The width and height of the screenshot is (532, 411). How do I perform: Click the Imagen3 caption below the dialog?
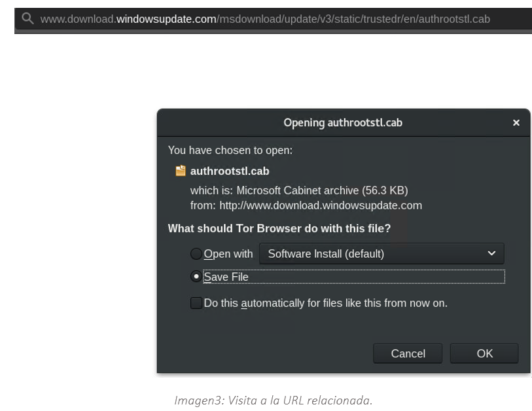(x=273, y=401)
